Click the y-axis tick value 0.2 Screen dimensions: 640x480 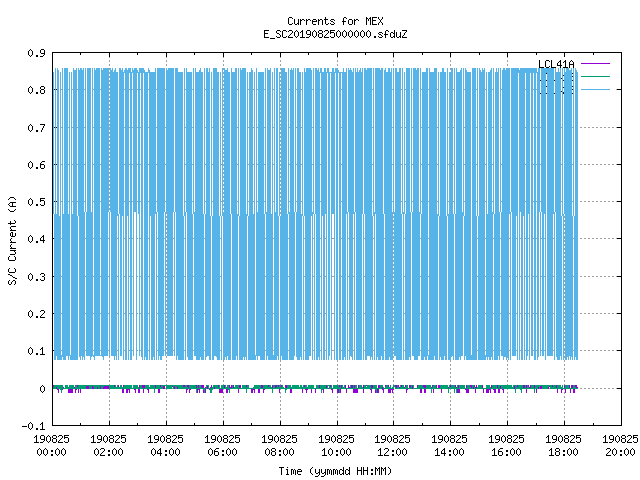coord(36,314)
